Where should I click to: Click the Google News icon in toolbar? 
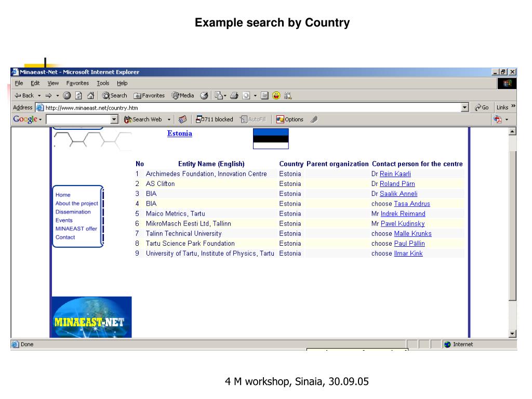coord(182,119)
